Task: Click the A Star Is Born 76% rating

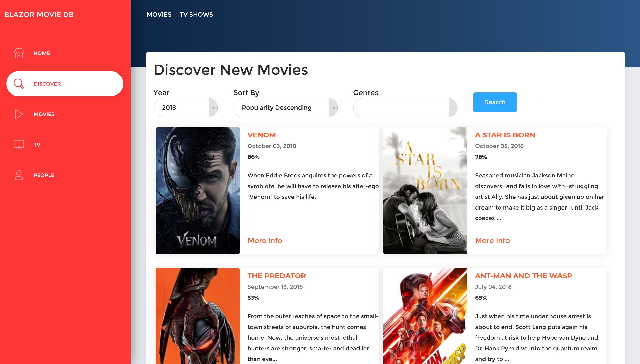Action: tap(481, 157)
